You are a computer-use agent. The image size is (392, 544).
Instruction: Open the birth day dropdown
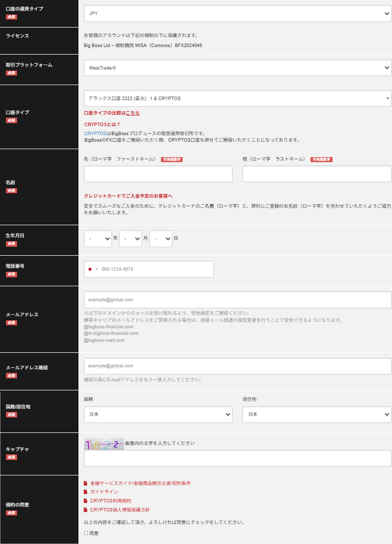161,239
